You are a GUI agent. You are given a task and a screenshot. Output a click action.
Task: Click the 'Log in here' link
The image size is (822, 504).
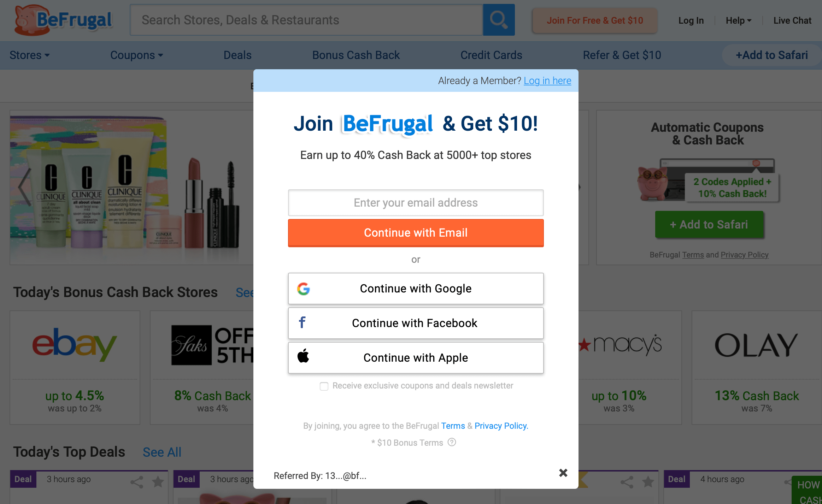coord(547,81)
